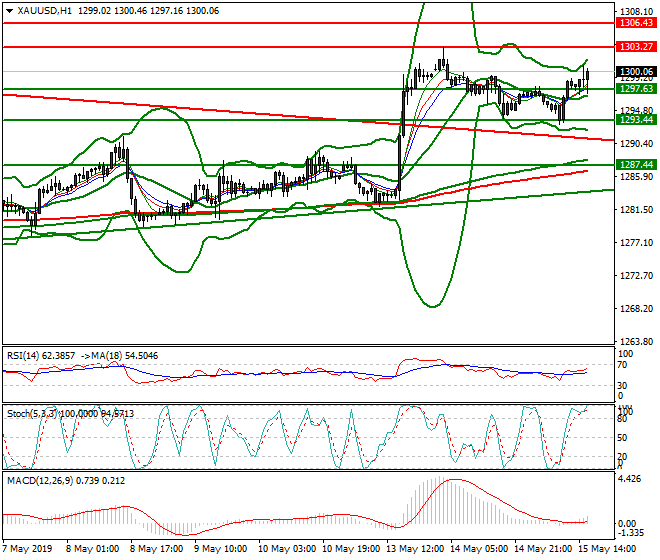Screen dimensions: 660x560
Task: Click the black 1300.06 current price label
Action: [636, 72]
